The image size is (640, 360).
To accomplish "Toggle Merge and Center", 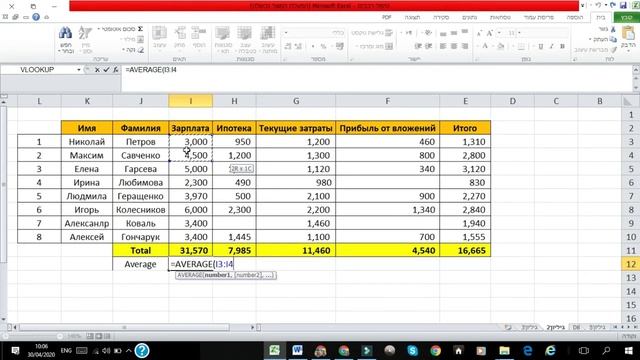I will coord(374,47).
